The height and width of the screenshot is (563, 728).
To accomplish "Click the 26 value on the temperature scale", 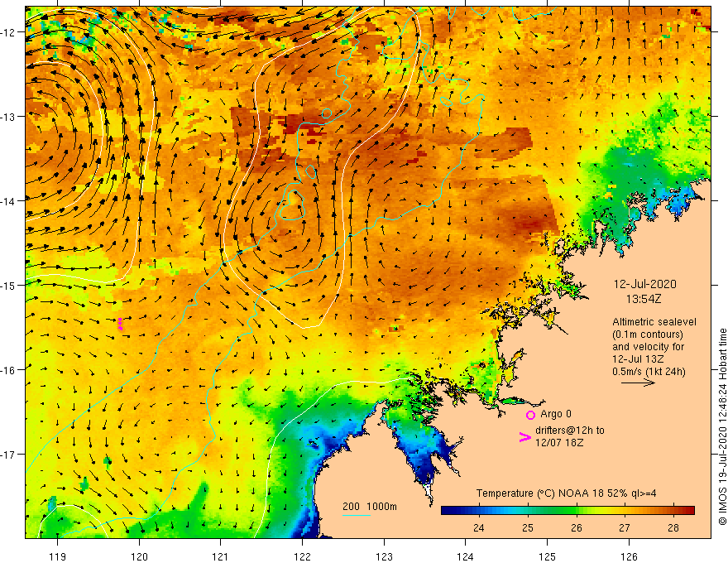I will (x=576, y=527).
